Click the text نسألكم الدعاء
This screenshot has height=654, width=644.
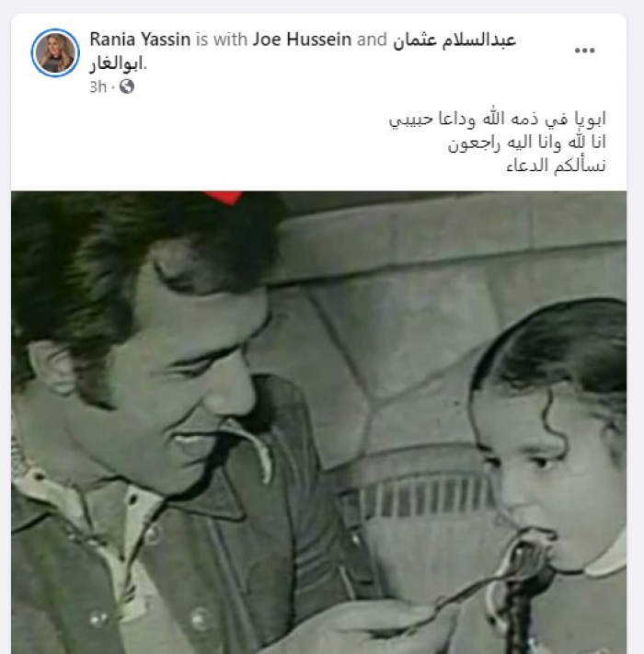click(x=556, y=166)
